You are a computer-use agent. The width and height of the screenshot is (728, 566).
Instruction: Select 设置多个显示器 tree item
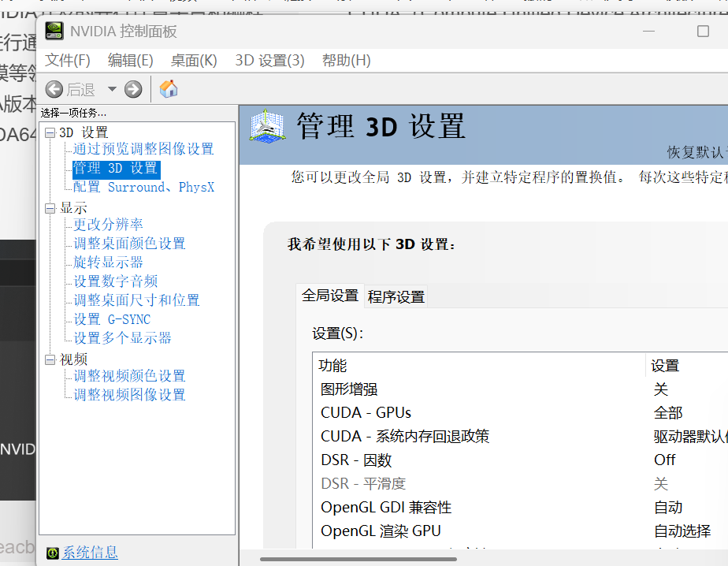click(x=123, y=338)
